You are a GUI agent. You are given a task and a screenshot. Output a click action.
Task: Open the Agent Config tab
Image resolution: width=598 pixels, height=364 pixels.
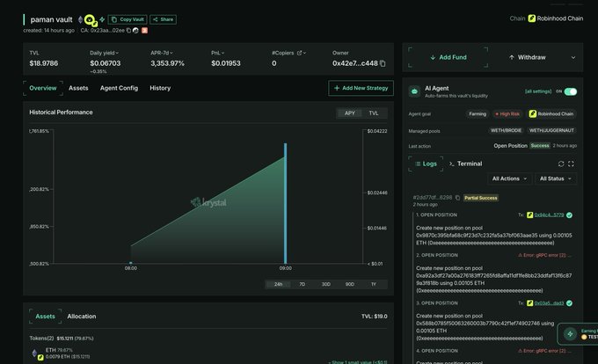tap(119, 88)
